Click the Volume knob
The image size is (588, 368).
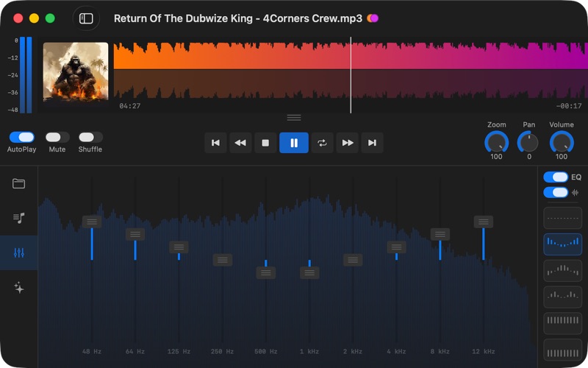coord(562,143)
